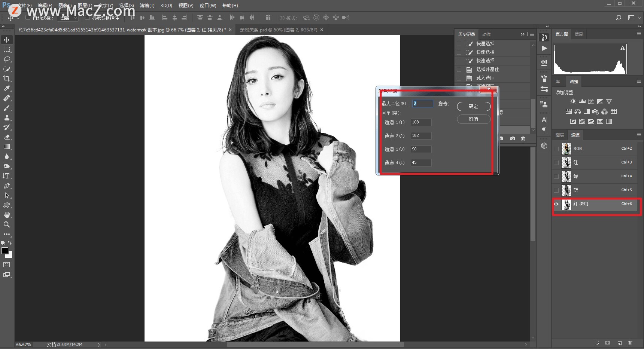Open the 窗口(W) menu
Viewport: 644px width, 349px height.
(208, 6)
